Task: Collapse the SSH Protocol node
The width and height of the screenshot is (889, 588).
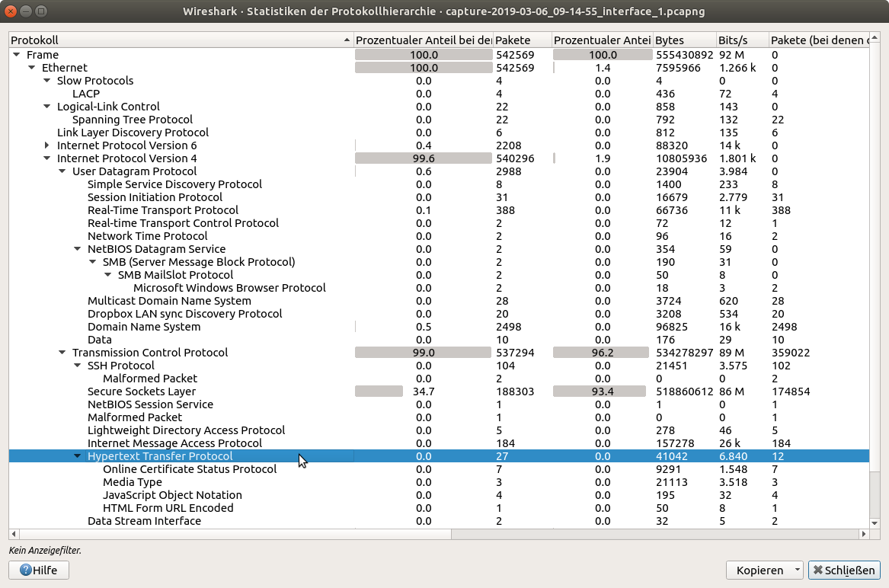Action: [77, 366]
